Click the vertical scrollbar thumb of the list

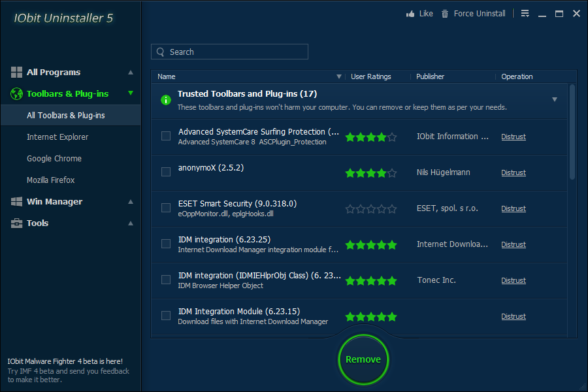point(572,132)
